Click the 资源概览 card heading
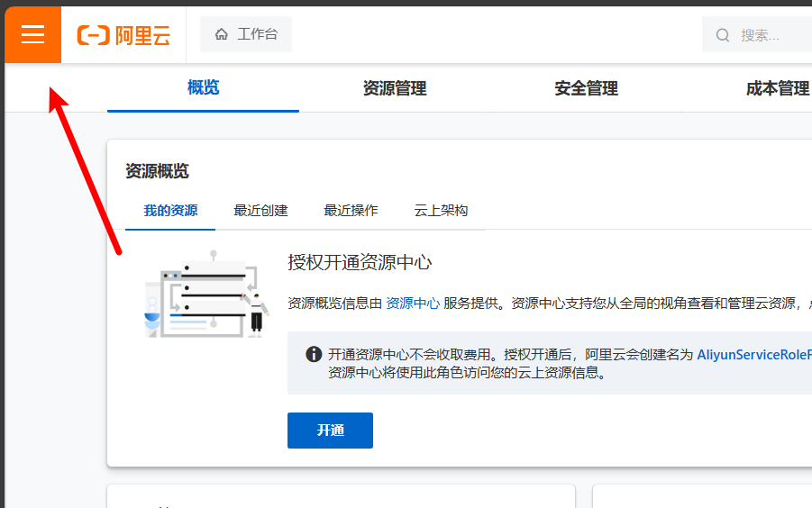Image resolution: width=812 pixels, height=508 pixels. [157, 171]
